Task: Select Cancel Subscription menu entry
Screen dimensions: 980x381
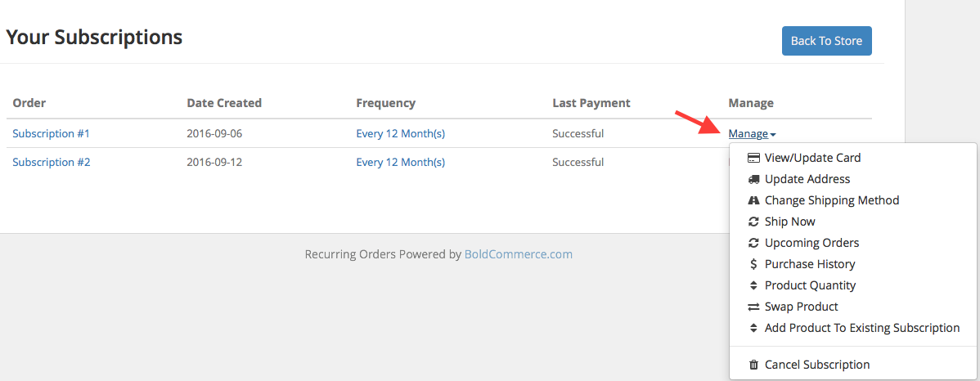Action: (x=817, y=365)
